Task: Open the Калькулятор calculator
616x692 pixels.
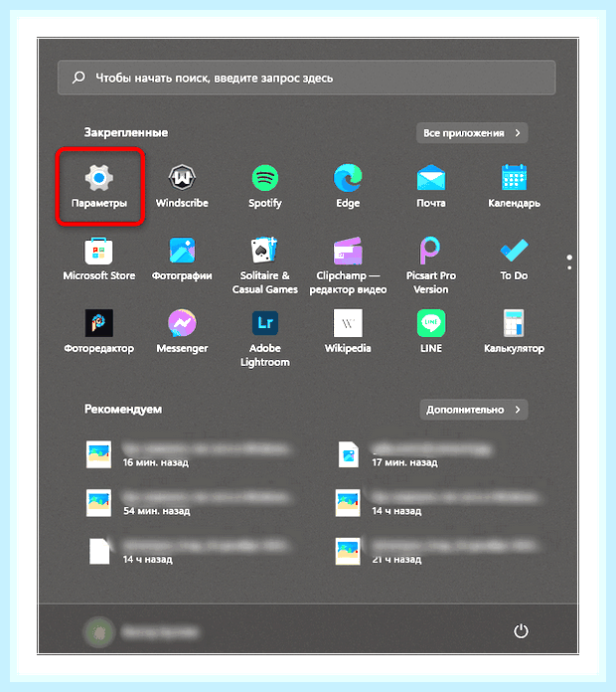Action: 514,331
